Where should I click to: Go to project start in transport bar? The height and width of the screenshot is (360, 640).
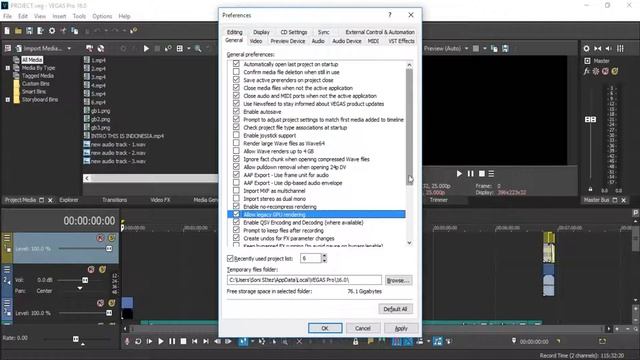pyautogui.click(x=195, y=341)
